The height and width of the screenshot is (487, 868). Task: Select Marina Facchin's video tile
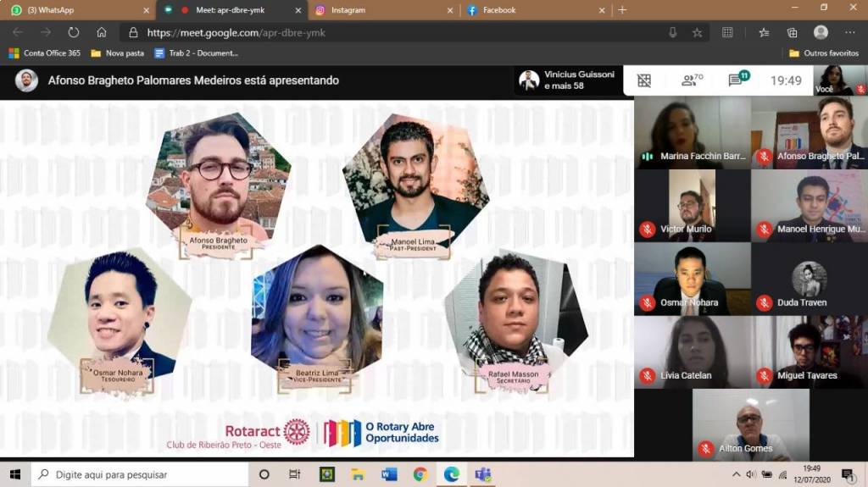tap(692, 132)
